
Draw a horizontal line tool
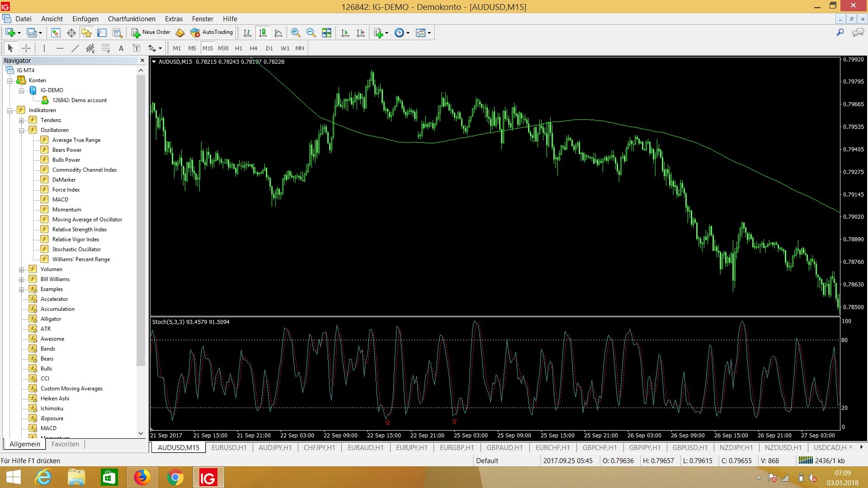click(60, 48)
